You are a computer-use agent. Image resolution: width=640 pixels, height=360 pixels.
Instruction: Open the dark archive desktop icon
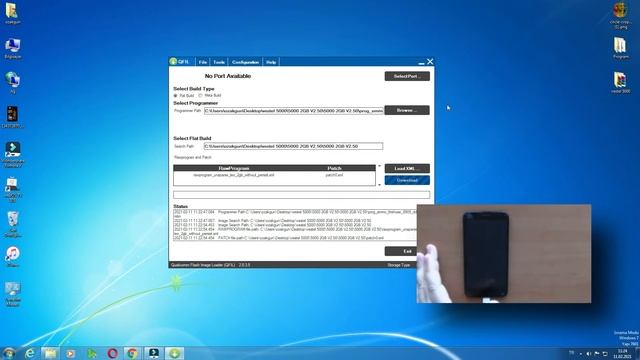pos(12,117)
